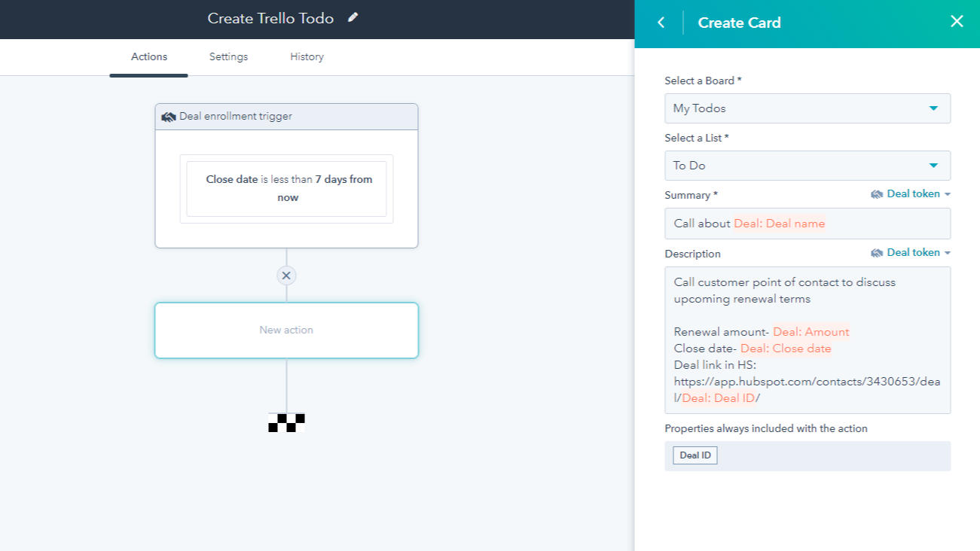Switch to the Actions tab
980x551 pixels.
pyautogui.click(x=149, y=56)
